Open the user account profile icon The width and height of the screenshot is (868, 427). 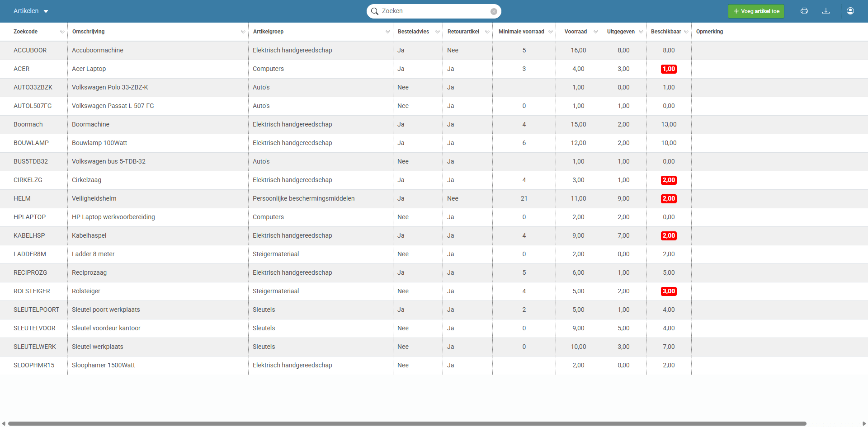pyautogui.click(x=850, y=11)
